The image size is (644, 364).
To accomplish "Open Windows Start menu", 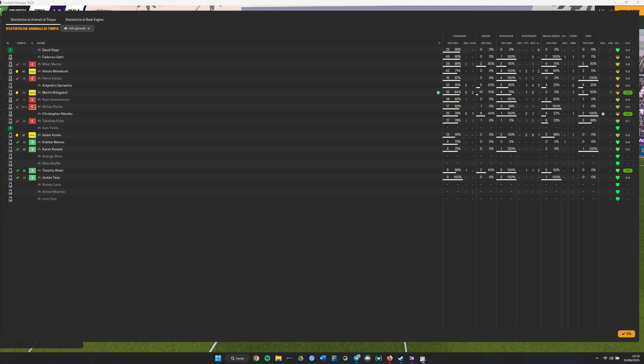I will click(x=218, y=358).
